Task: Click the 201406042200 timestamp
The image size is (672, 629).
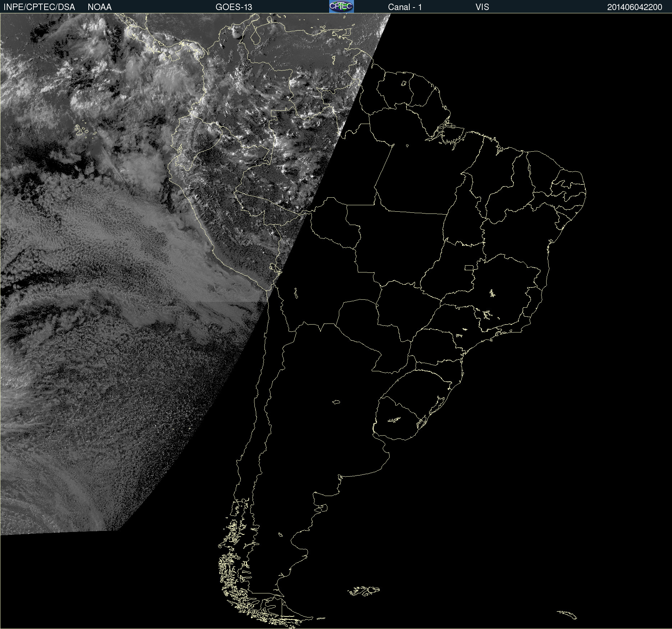Action: point(635,7)
